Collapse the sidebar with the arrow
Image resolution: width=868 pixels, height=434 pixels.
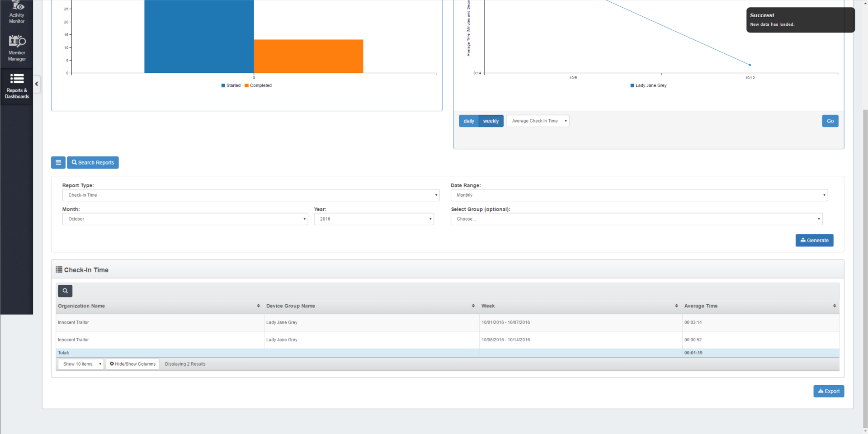tap(37, 84)
